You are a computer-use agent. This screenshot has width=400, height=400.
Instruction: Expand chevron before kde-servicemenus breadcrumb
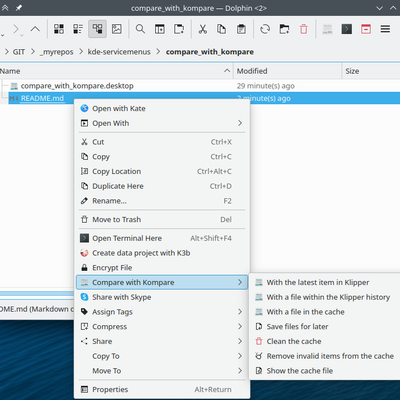pos(81,52)
